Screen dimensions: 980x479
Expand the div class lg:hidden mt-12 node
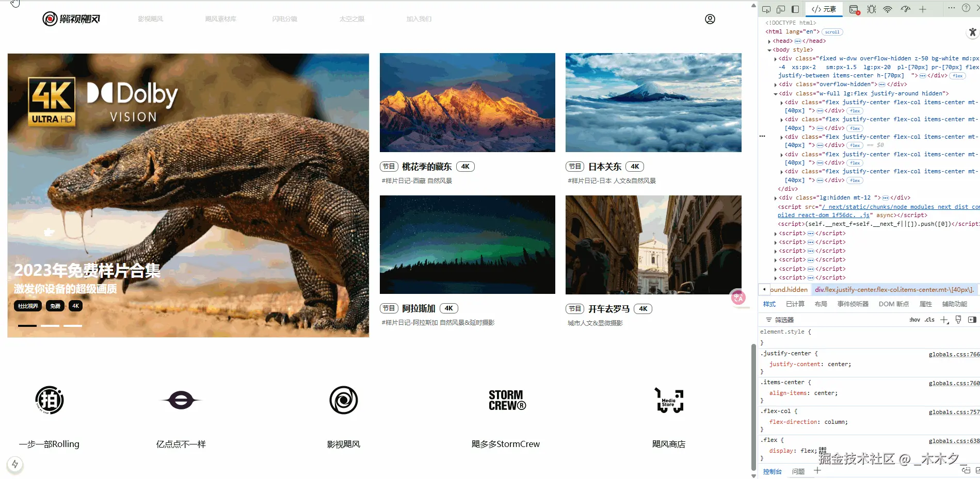pos(776,198)
